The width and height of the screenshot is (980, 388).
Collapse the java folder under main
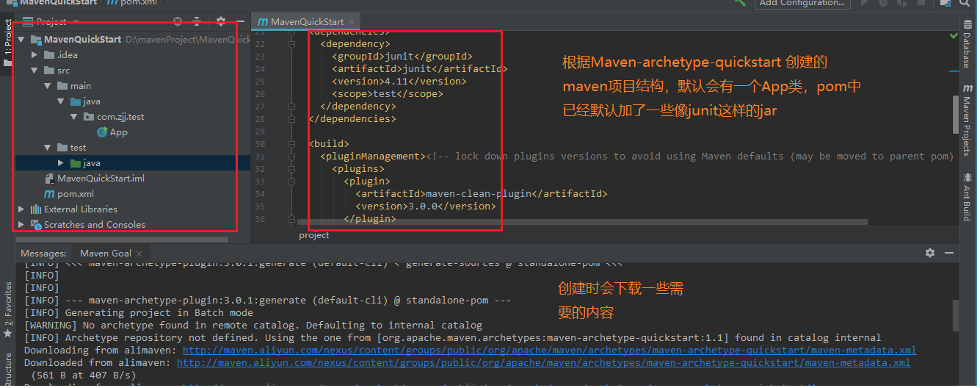(61, 101)
